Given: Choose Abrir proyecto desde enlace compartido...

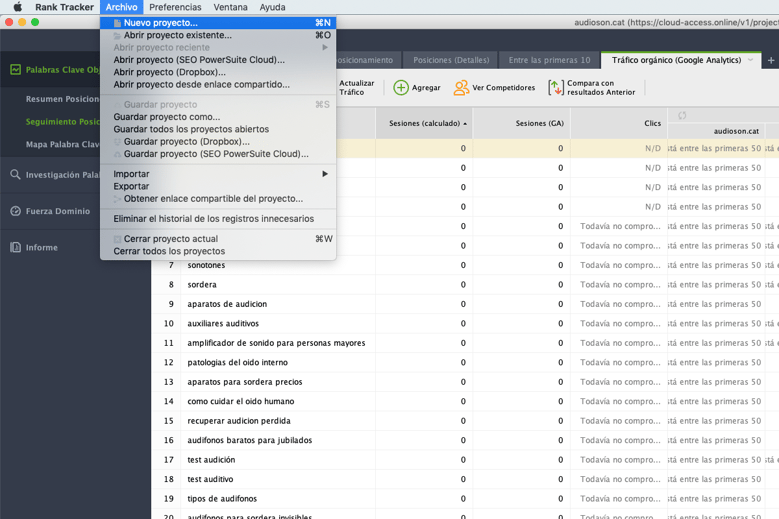Looking at the screenshot, I should point(218,84).
